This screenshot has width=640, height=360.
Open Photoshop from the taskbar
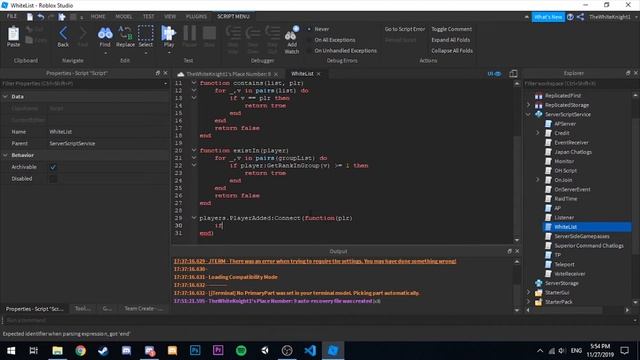pyautogui.click(x=195, y=350)
